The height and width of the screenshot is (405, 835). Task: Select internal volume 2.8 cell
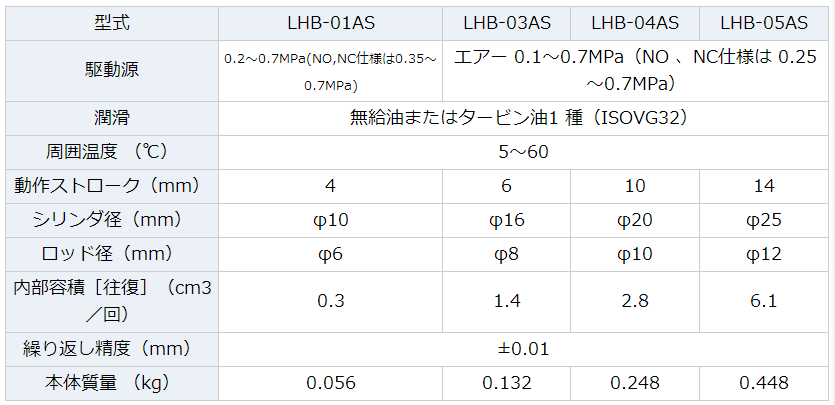point(635,302)
